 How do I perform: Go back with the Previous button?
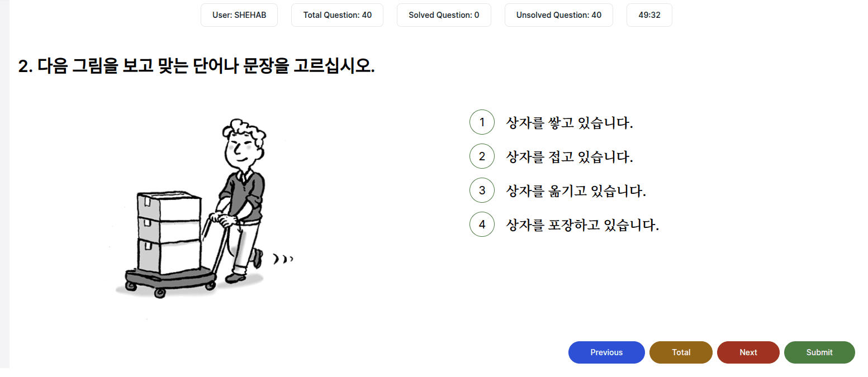[606, 352]
